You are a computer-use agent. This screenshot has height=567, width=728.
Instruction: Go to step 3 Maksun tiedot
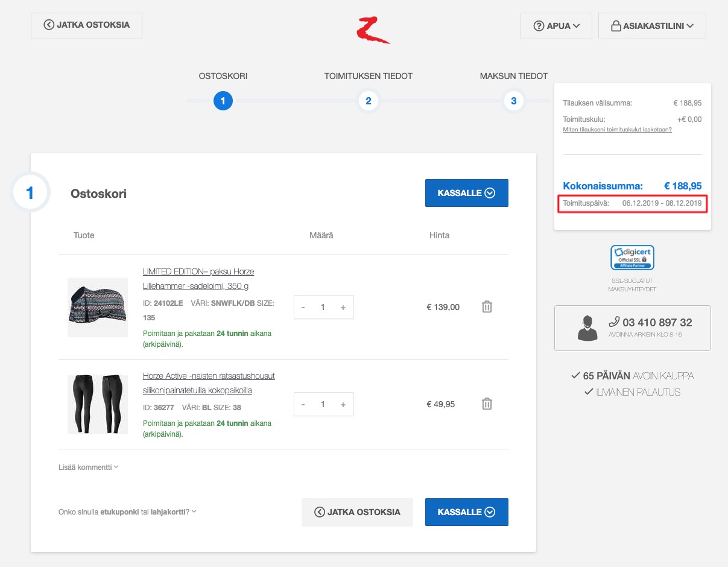click(514, 101)
